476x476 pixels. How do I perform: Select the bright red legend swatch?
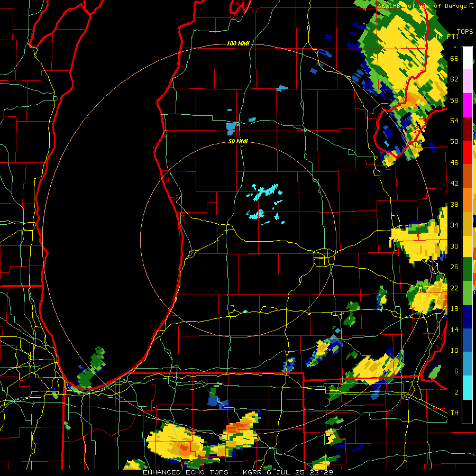click(x=467, y=152)
